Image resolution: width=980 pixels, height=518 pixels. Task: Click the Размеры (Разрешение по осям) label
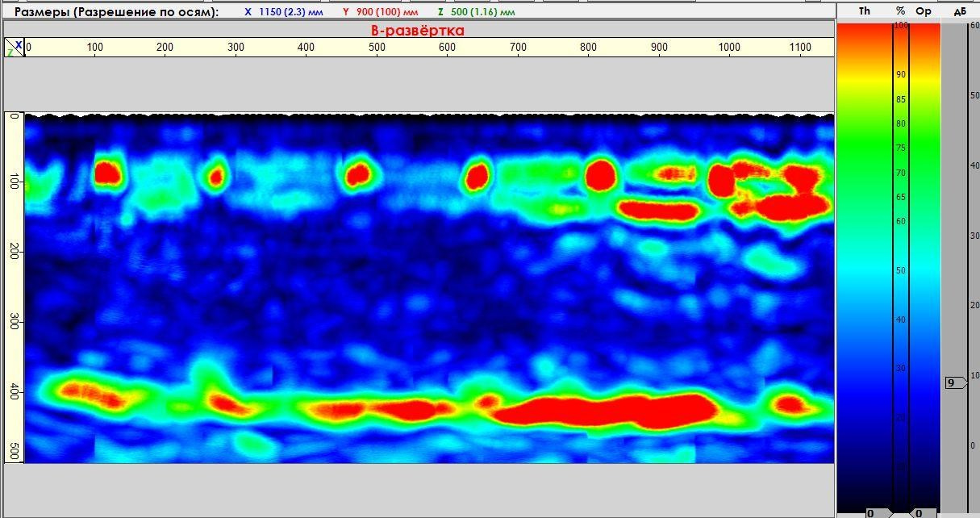pos(116,12)
